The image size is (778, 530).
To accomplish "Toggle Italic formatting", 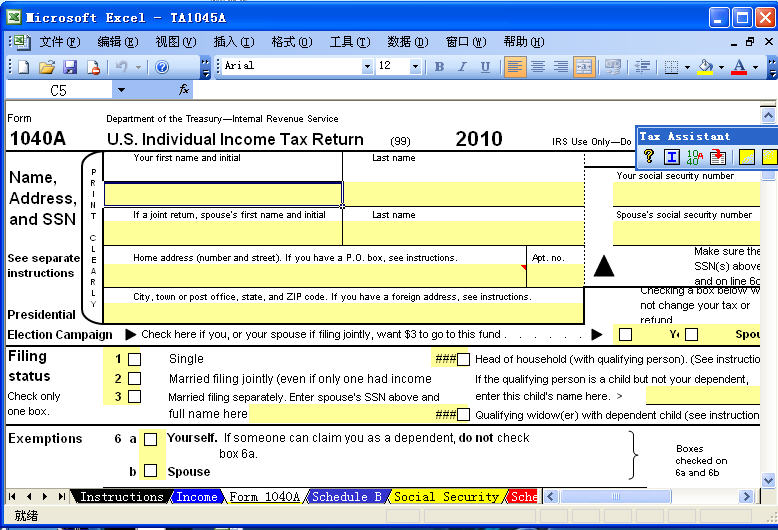I will (462, 66).
